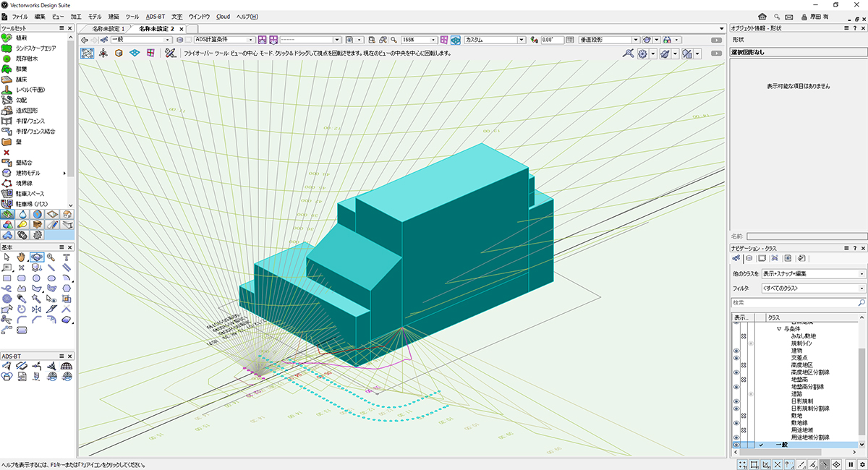
Task: Select the zoom magnifier tool in 基本 palette
Action: pyautogui.click(x=51, y=257)
